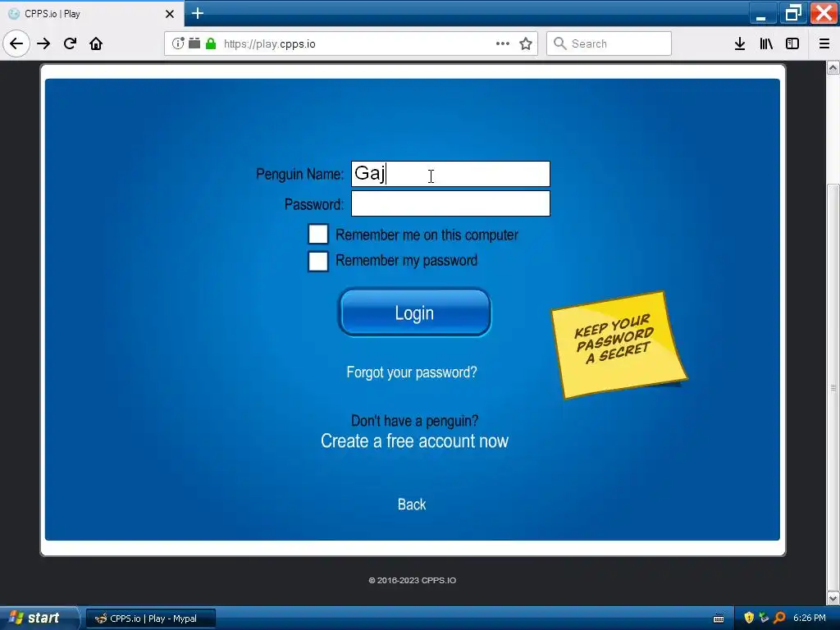The image size is (840, 630).
Task: Click the vertical scrollbar thumb
Action: click(x=833, y=387)
